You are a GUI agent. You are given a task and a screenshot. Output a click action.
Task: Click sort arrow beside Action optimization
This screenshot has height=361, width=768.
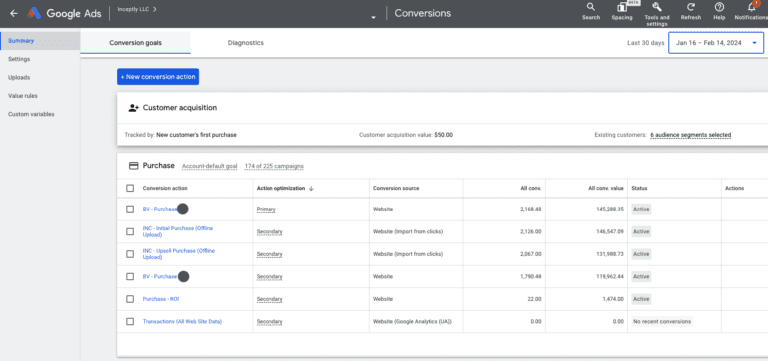click(312, 189)
